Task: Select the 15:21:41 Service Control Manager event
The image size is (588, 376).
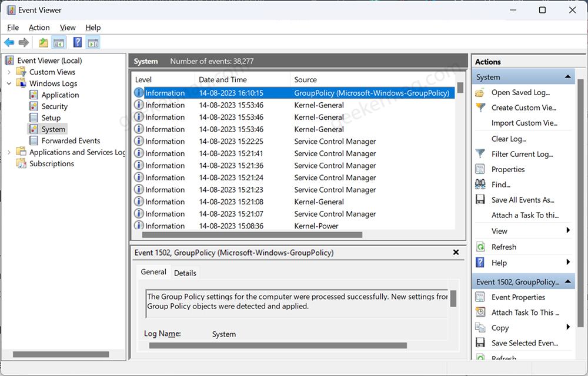Action: (x=294, y=153)
